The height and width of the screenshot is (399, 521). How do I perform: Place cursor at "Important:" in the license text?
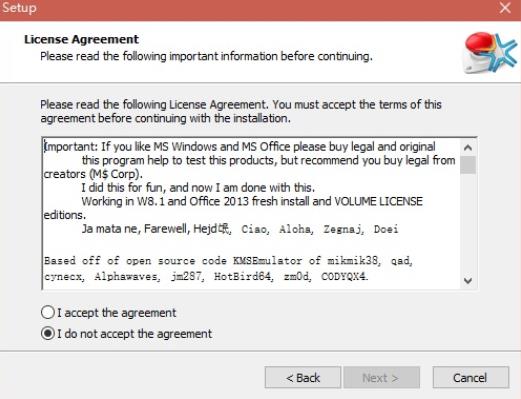pyautogui.click(x=71, y=147)
